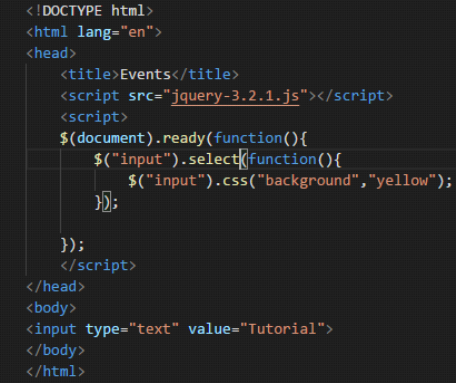Click the opening <script> tag below jquery line
This screenshot has height=384, width=456.
(x=94, y=117)
